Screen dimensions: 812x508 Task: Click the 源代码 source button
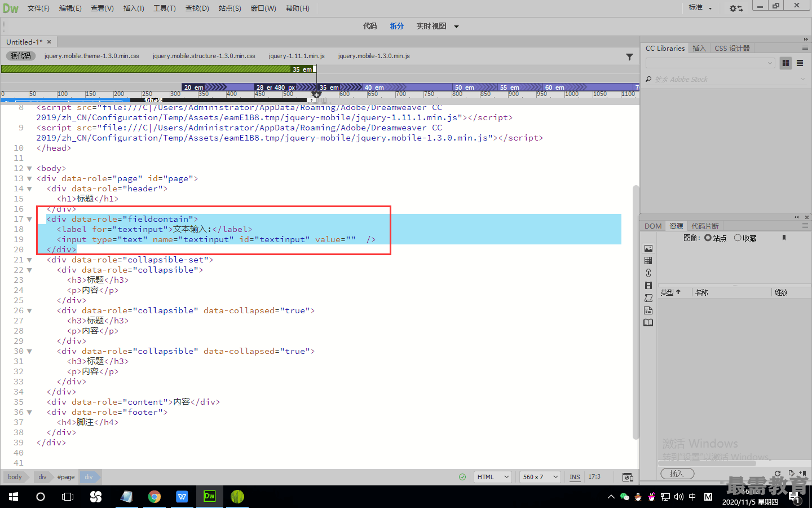point(20,56)
